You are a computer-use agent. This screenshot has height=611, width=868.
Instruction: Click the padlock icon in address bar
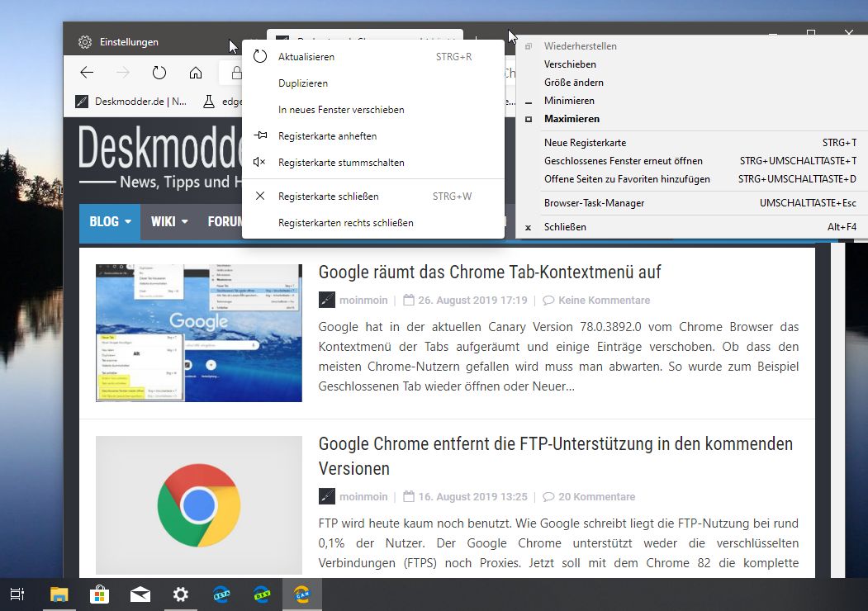tap(236, 73)
